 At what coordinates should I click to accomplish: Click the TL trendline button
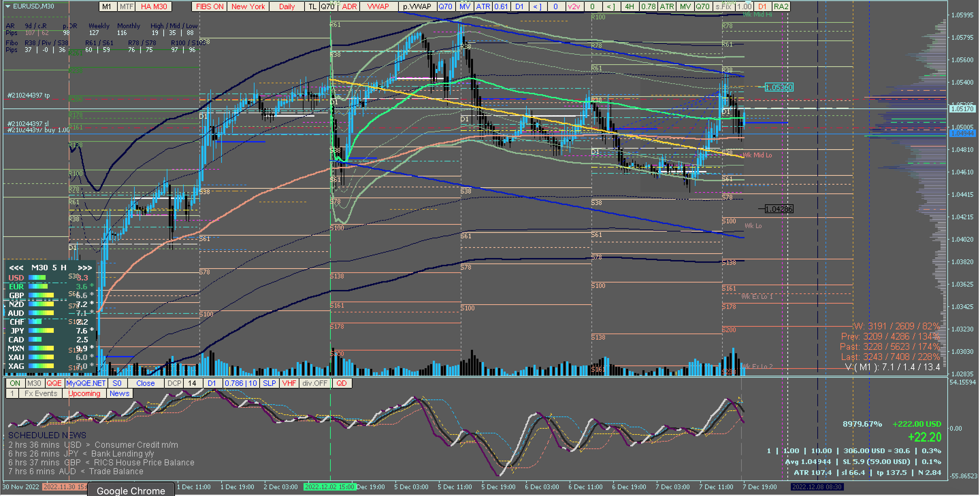pyautogui.click(x=312, y=6)
